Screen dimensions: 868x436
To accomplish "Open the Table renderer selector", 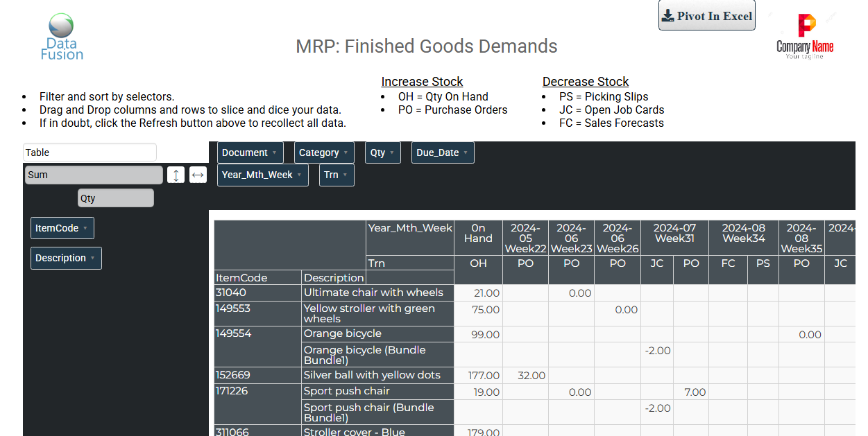I will tap(90, 152).
